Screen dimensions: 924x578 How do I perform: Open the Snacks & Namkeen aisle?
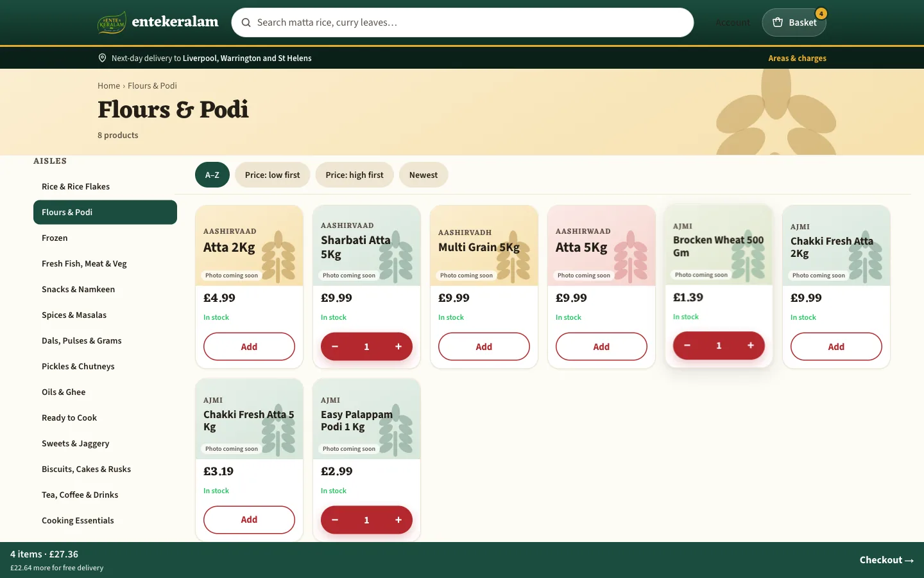(x=105, y=289)
